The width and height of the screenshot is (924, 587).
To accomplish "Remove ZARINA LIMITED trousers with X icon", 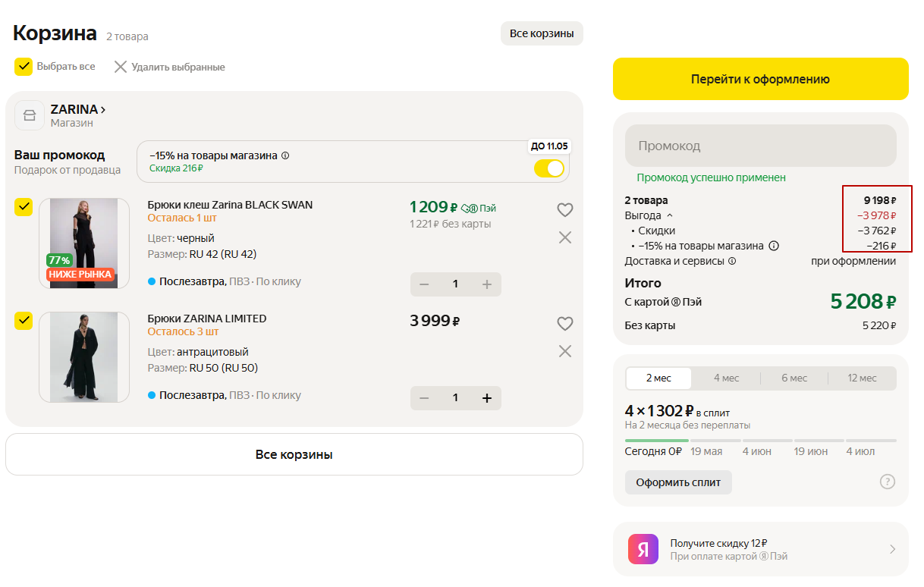I will (565, 351).
